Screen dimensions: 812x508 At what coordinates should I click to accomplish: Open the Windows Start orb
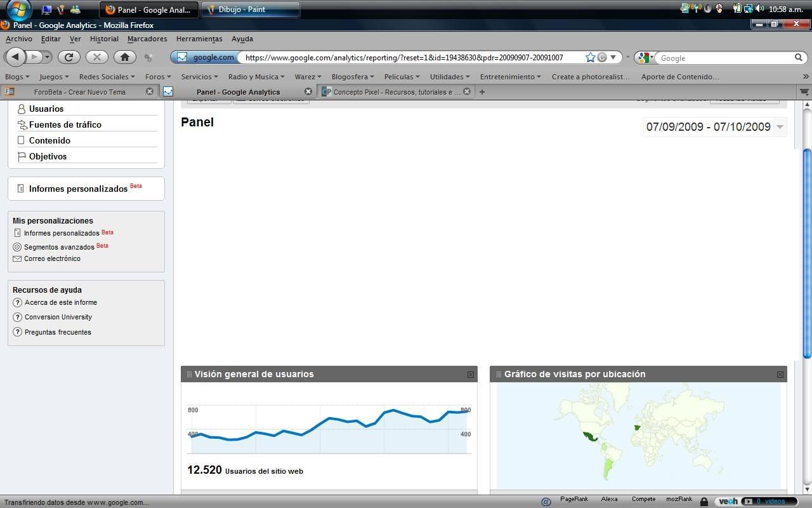coord(18,10)
